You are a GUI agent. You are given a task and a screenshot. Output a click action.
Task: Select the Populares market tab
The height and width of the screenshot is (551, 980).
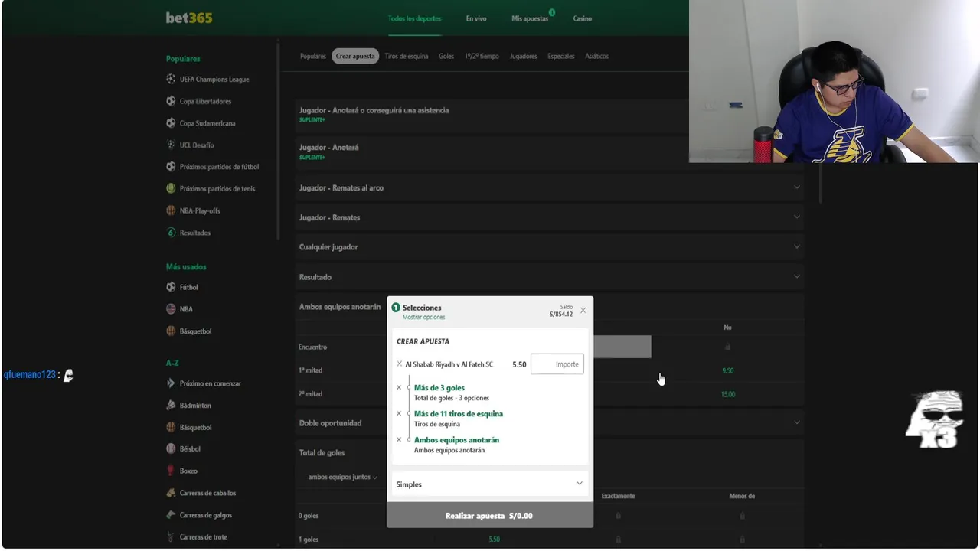click(313, 56)
